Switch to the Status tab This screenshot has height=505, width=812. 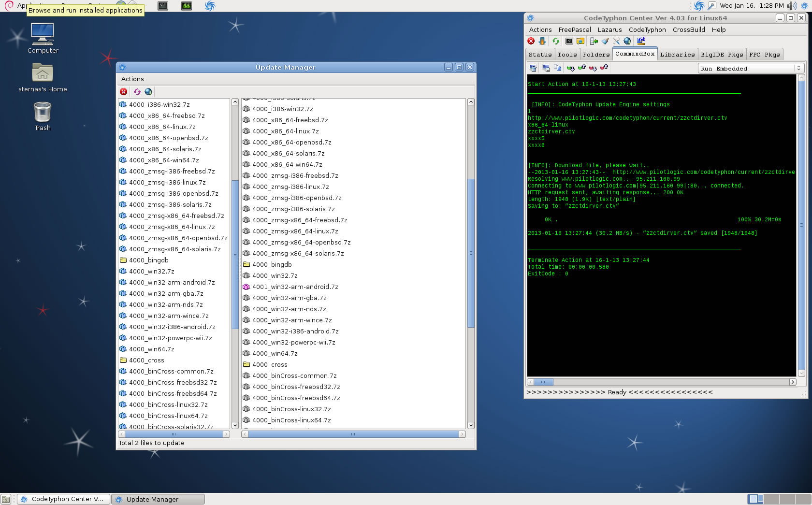coord(540,55)
